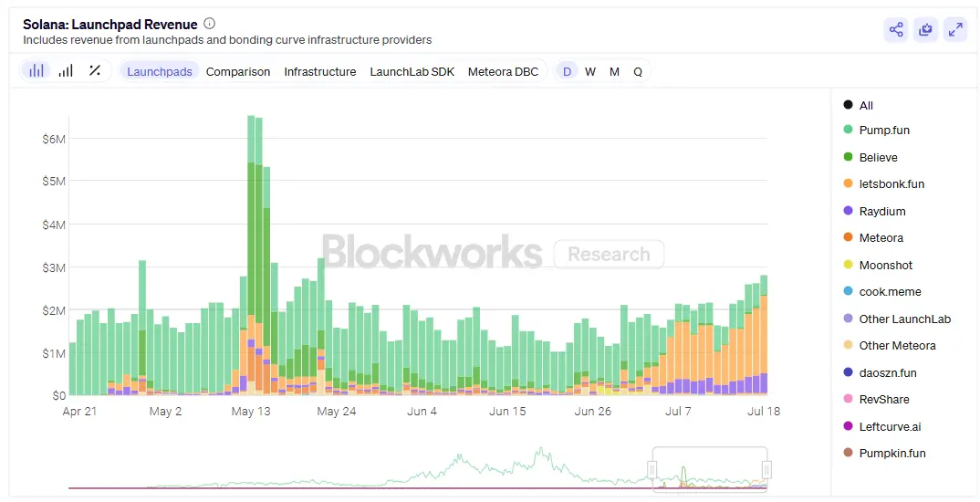Open the LaunchLab SDK tab

coord(412,71)
